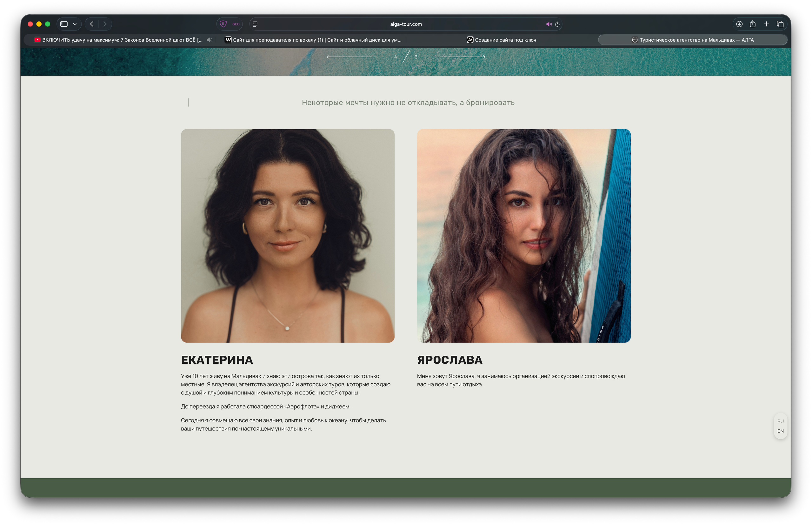Reload the alga-tour.com page
Screen dimensions: 812x525
(557, 24)
